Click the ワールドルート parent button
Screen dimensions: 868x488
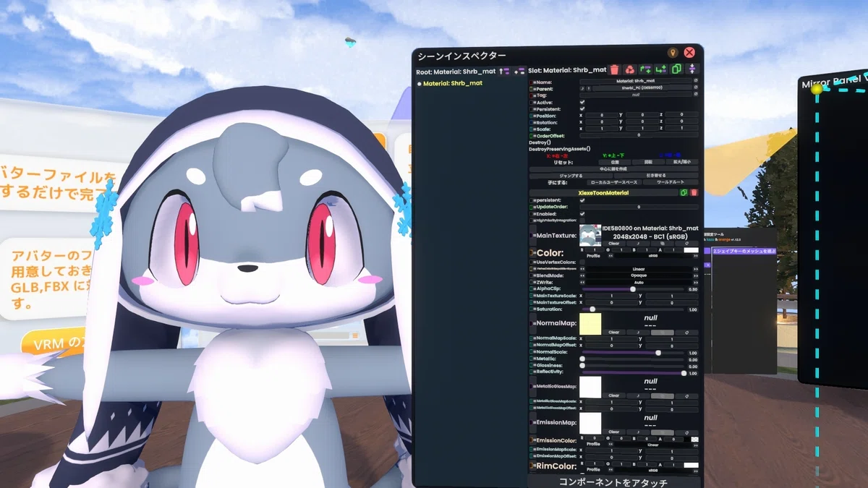coord(671,182)
